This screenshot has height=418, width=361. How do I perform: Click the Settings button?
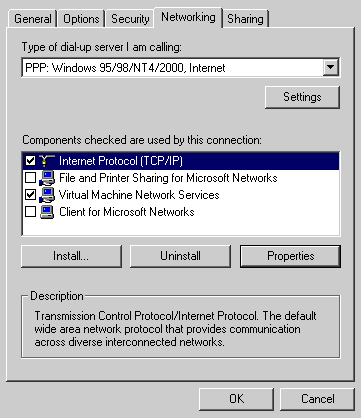coord(302,97)
